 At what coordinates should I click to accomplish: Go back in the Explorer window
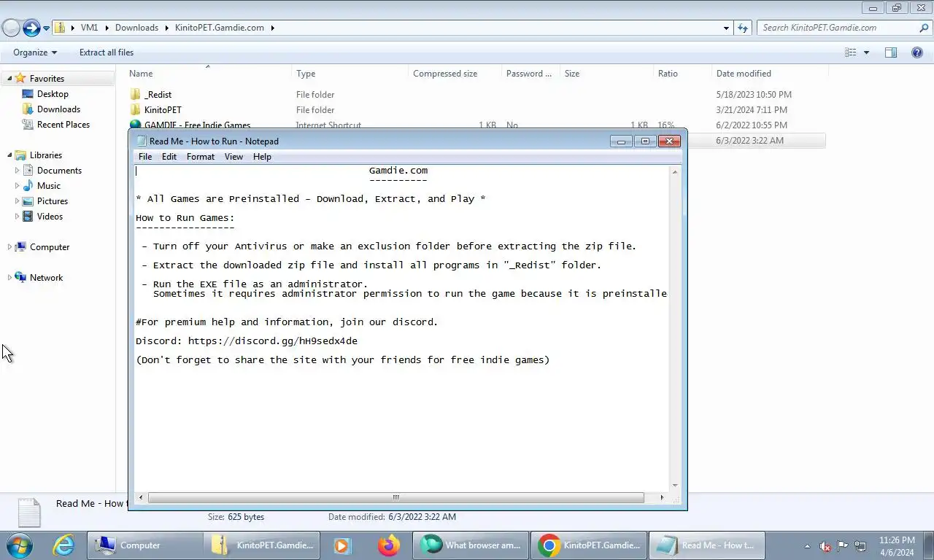[x=11, y=28]
